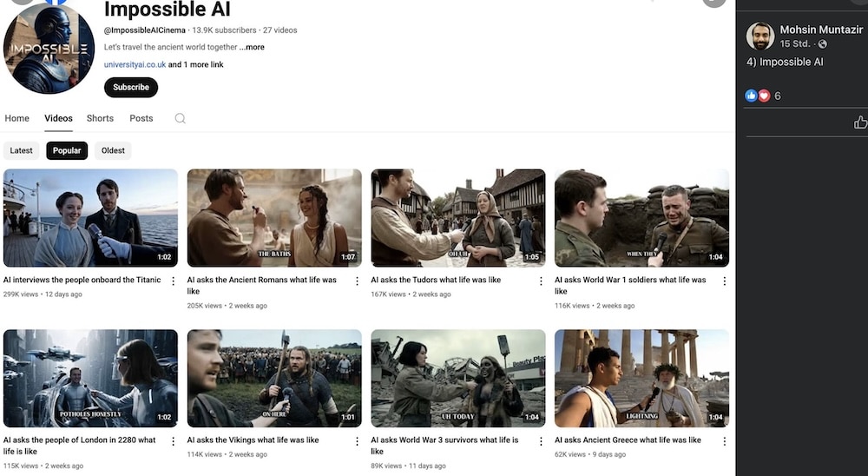
Task: Open the Shorts tab
Action: (x=100, y=118)
